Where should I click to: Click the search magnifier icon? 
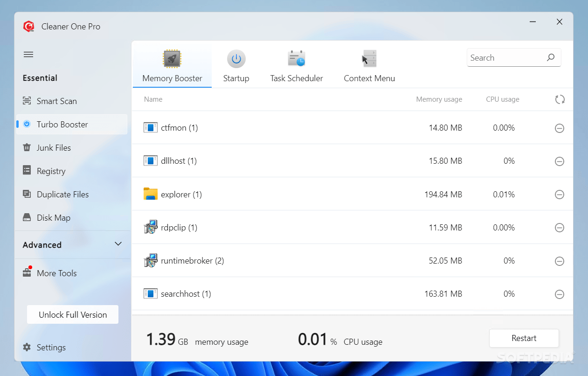click(x=551, y=57)
